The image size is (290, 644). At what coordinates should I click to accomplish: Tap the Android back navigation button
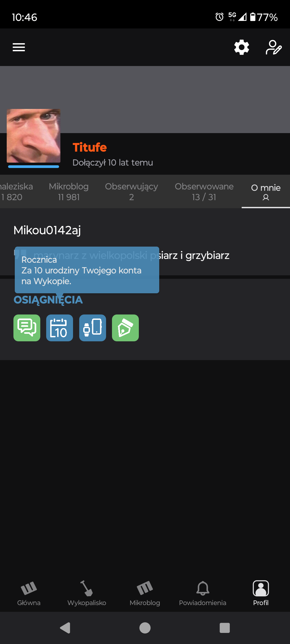pyautogui.click(x=65, y=628)
